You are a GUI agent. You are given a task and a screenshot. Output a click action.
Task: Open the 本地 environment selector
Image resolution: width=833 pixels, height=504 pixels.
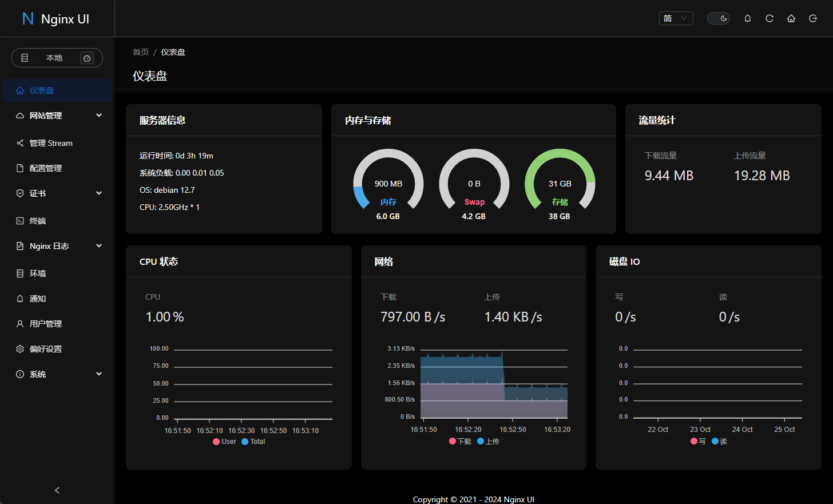[x=57, y=58]
